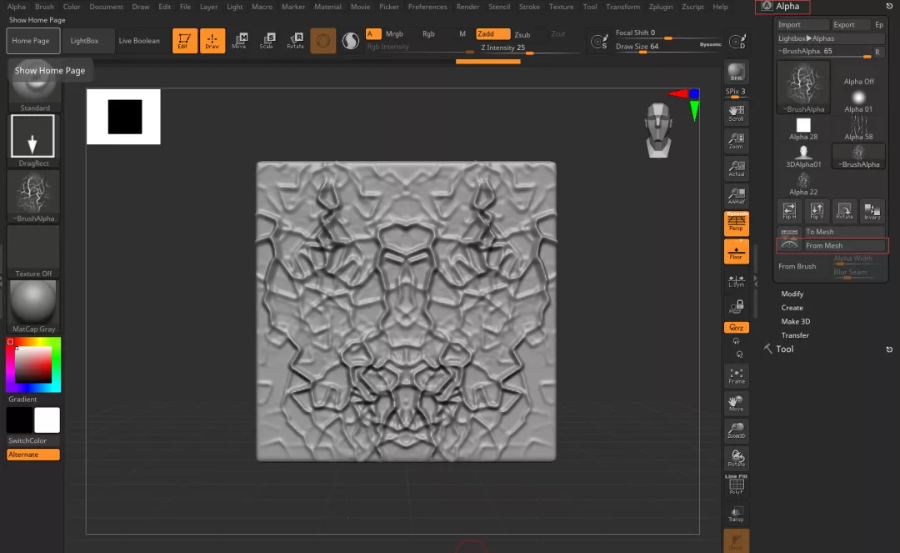This screenshot has width=900, height=553.
Task: Select the Edit mode button
Action: (184, 41)
